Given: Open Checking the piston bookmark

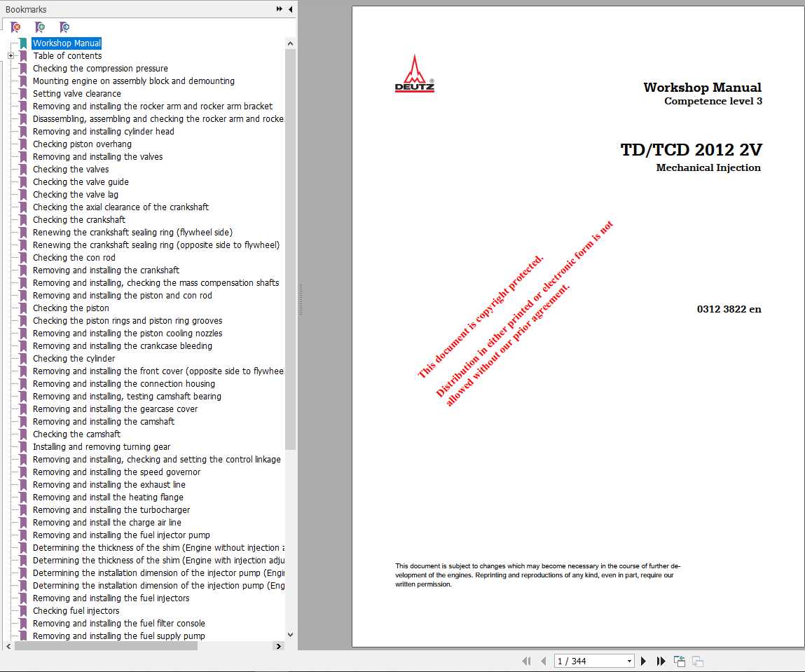Looking at the screenshot, I should pyautogui.click(x=71, y=308).
